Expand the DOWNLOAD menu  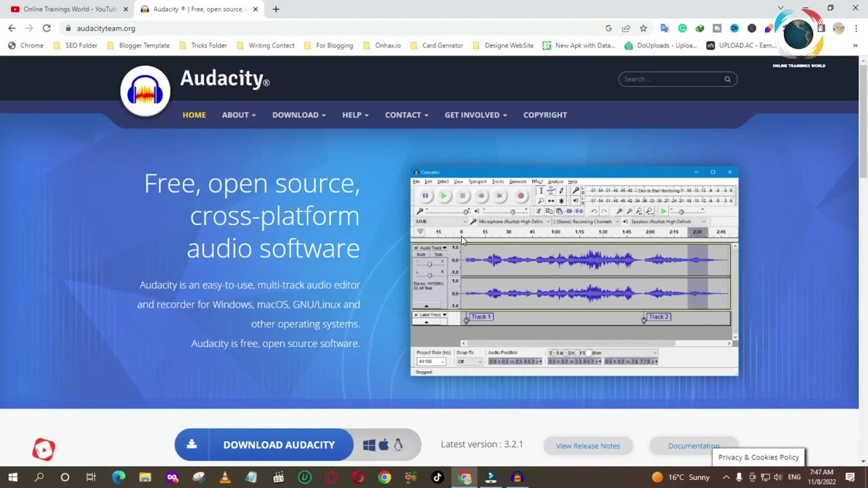(299, 115)
